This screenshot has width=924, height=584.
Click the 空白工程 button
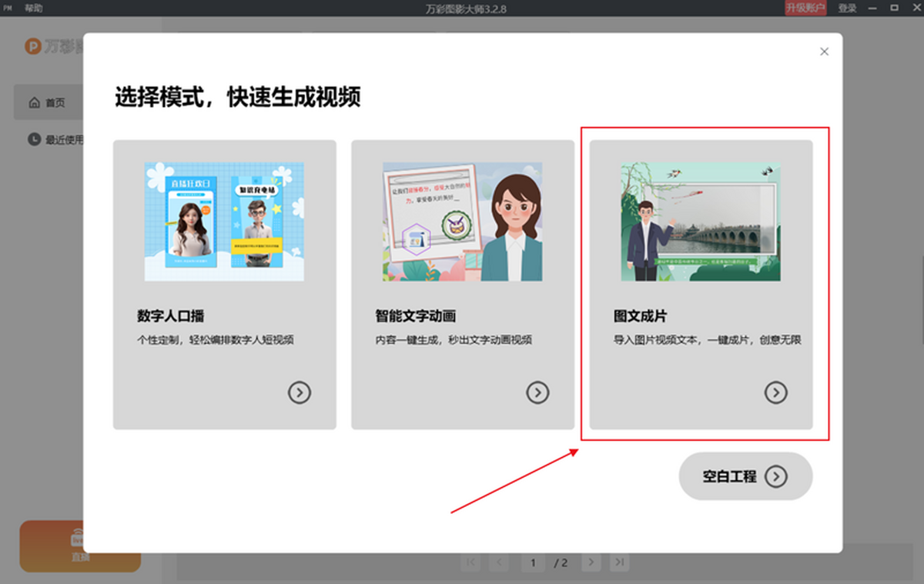tap(745, 476)
